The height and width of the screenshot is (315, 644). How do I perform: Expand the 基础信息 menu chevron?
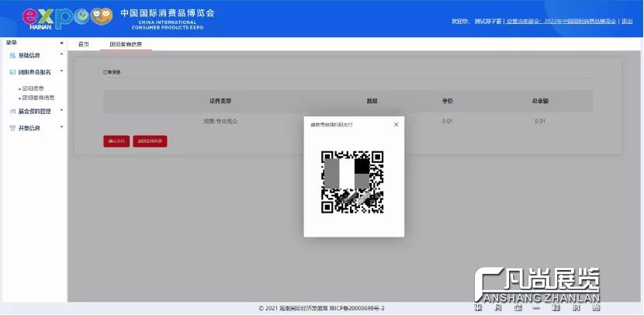(x=62, y=55)
